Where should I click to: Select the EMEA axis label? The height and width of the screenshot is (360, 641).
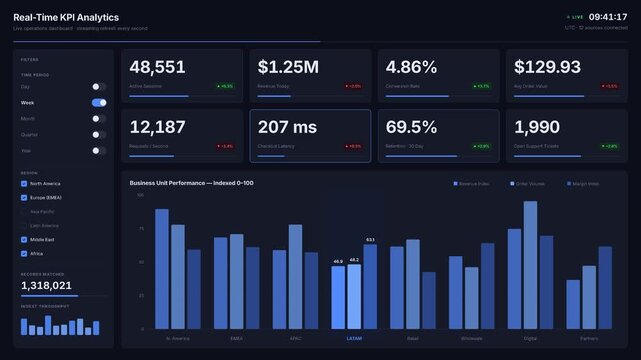237,339
